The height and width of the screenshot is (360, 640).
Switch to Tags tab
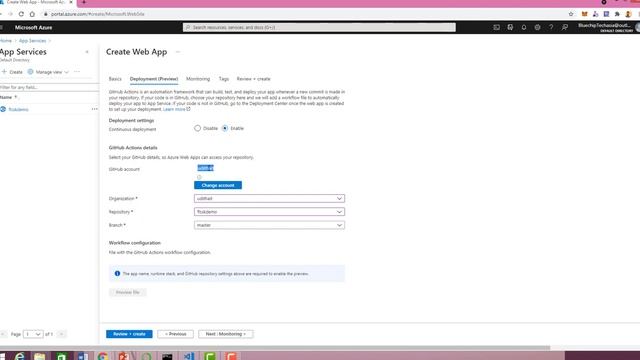[x=224, y=79]
